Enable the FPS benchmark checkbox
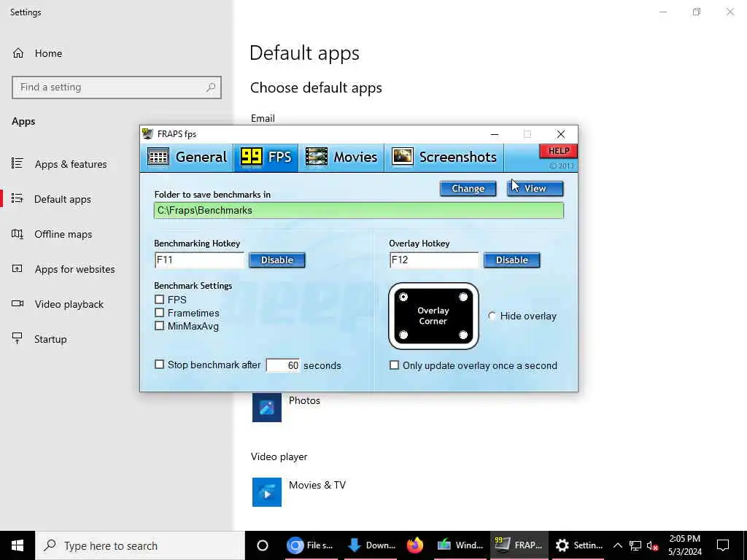This screenshot has height=560, width=747. [x=160, y=300]
